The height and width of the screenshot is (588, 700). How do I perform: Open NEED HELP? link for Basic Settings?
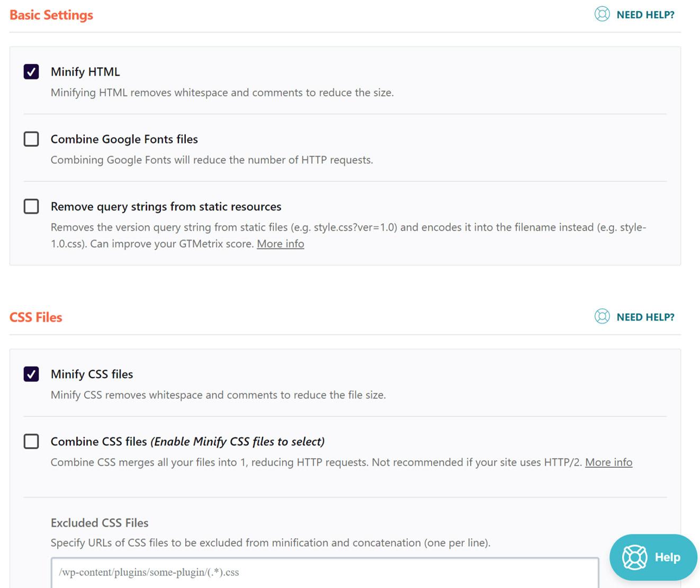click(645, 15)
